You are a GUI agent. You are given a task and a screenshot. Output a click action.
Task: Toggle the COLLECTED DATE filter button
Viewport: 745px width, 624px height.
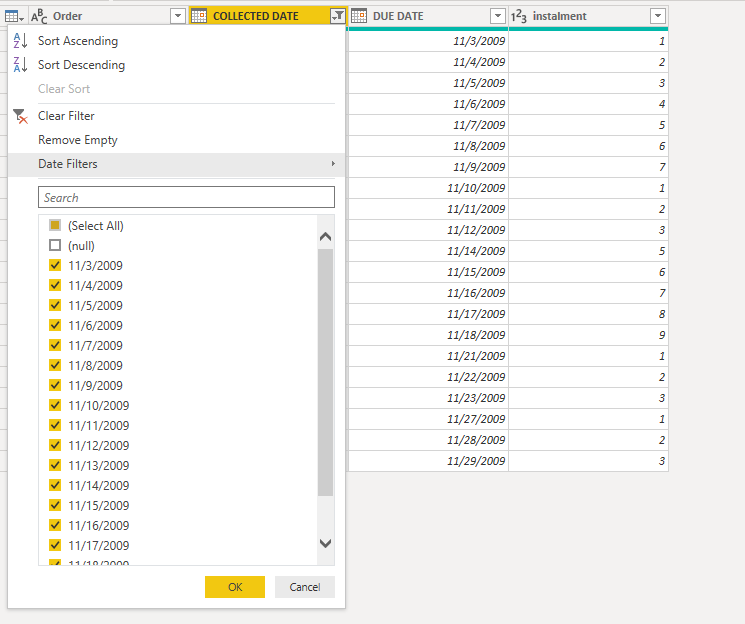click(x=337, y=16)
